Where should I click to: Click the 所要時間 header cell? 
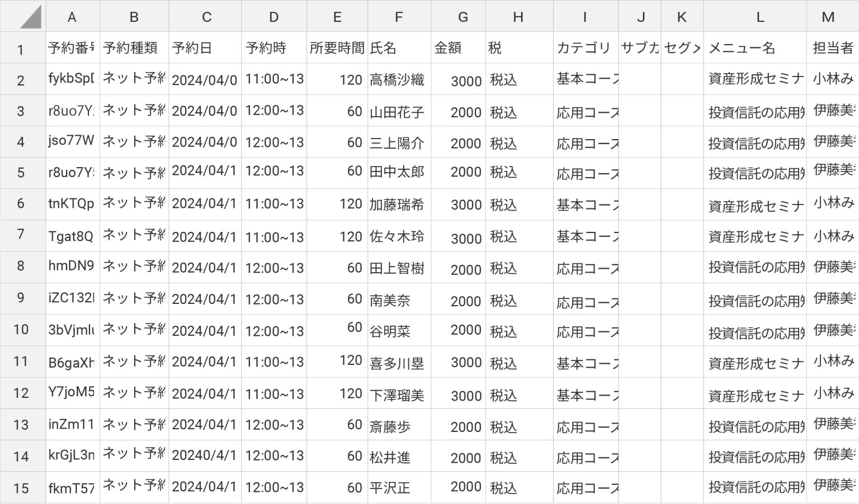click(x=337, y=48)
